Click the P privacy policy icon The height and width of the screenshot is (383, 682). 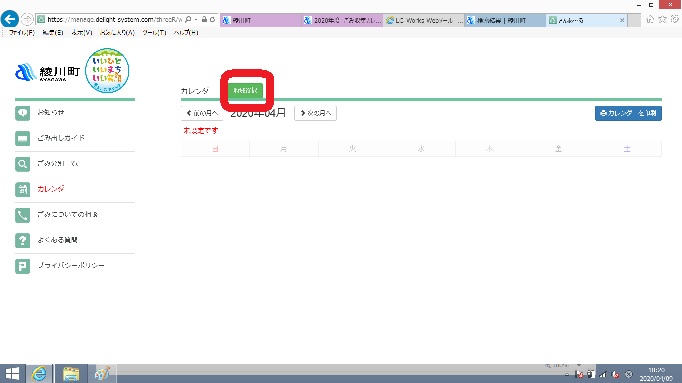pyautogui.click(x=23, y=266)
